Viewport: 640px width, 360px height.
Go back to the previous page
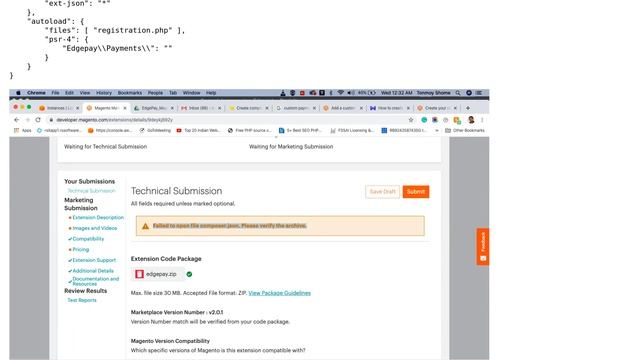(16, 120)
